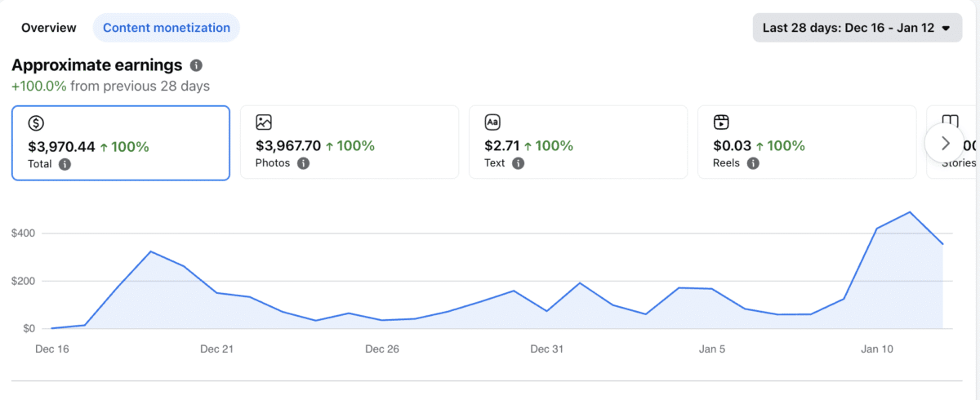Click the info icon next to Reels
Image resolution: width=980 pixels, height=400 pixels.
tap(753, 163)
